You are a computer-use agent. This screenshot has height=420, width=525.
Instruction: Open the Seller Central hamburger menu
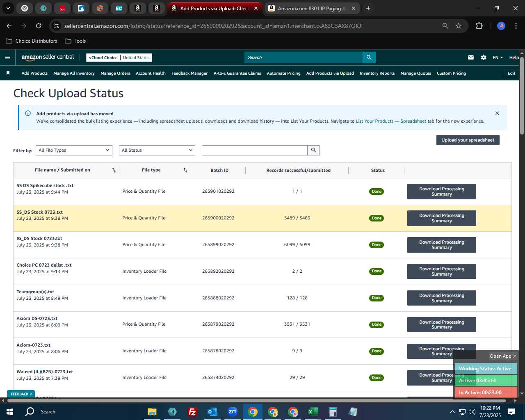7,57
